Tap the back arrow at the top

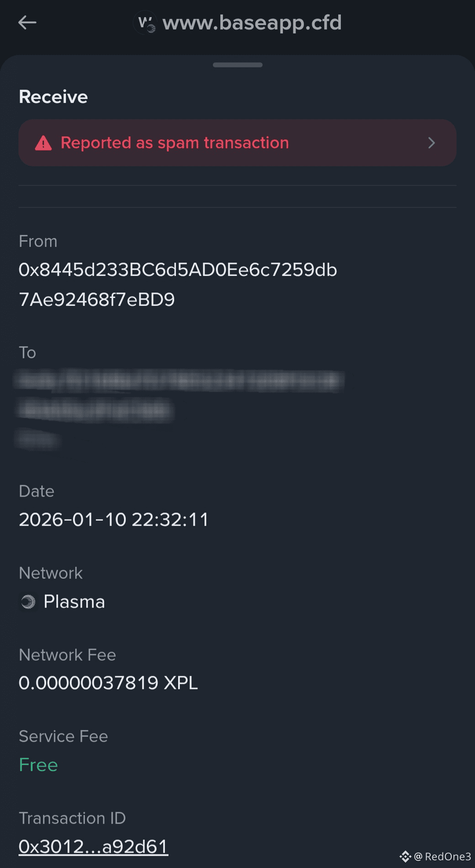(x=27, y=22)
